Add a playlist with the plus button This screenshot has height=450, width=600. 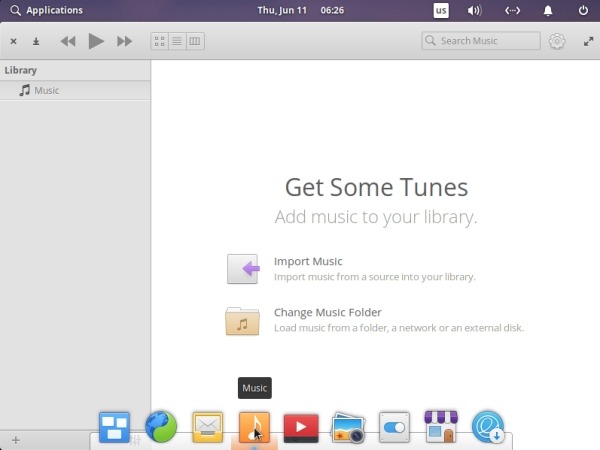15,440
